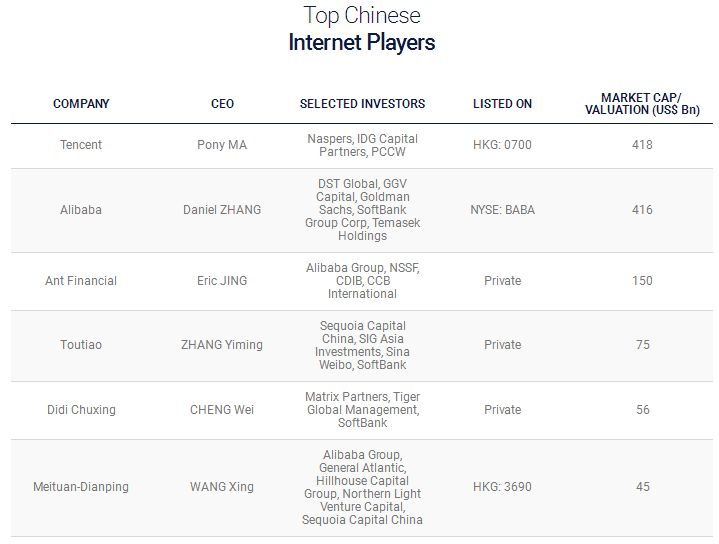719x544 pixels.
Task: Click the Toutiao company name
Action: 81,345
